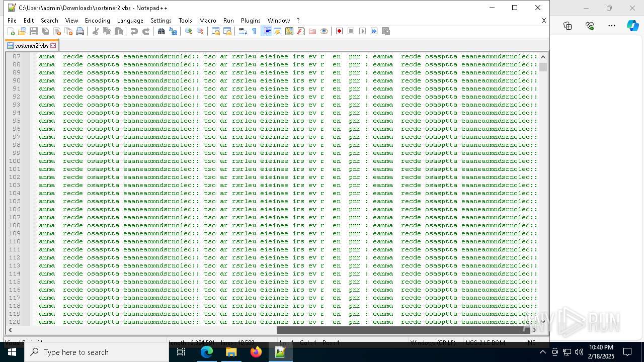
Task: Toggle synchronized horizontal scrolling
Action: click(227, 31)
